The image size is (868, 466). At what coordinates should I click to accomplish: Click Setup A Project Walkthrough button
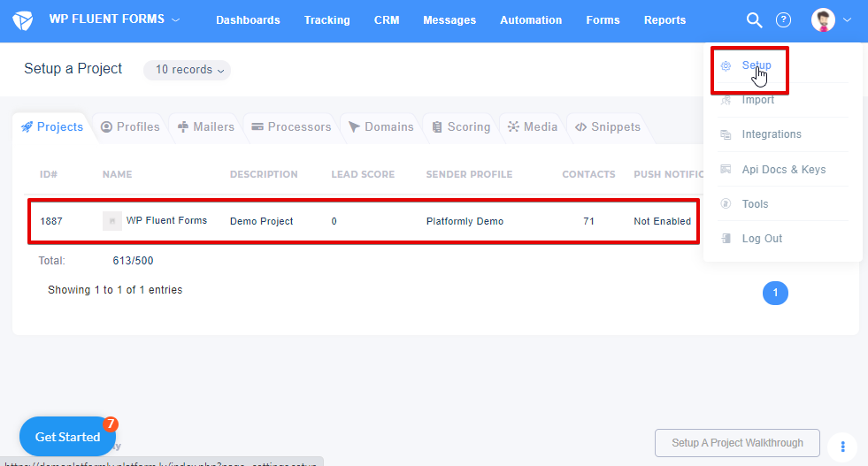point(737,443)
